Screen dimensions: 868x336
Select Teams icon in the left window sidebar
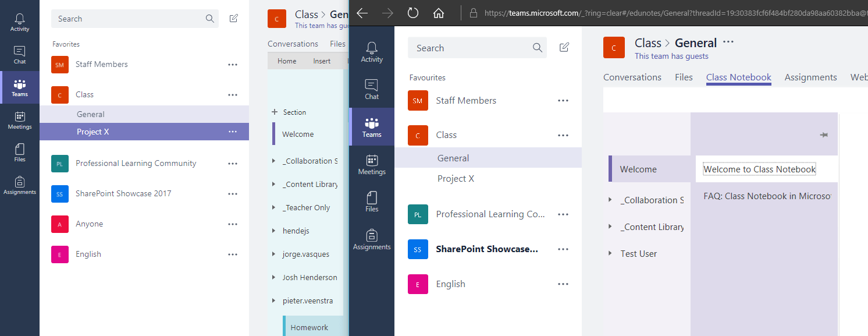coord(20,87)
